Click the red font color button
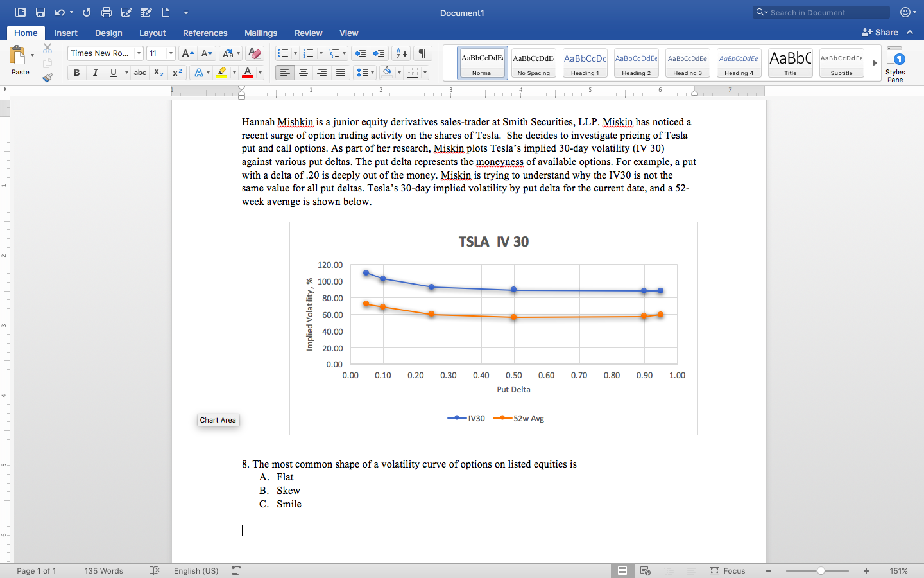924x578 pixels. coord(248,73)
